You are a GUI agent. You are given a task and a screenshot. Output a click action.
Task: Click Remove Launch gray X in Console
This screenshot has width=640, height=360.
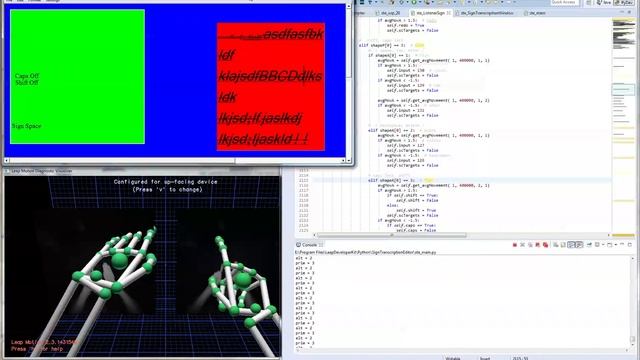(522, 245)
